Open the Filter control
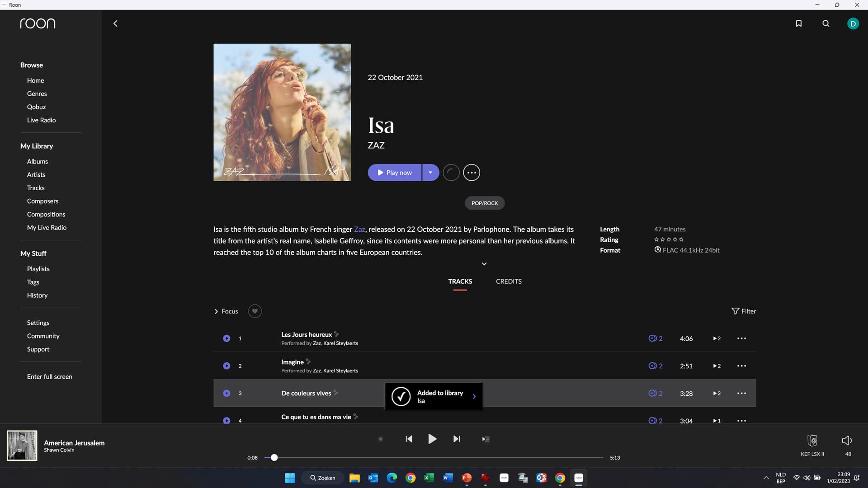Image resolution: width=868 pixels, height=488 pixels. [744, 311]
